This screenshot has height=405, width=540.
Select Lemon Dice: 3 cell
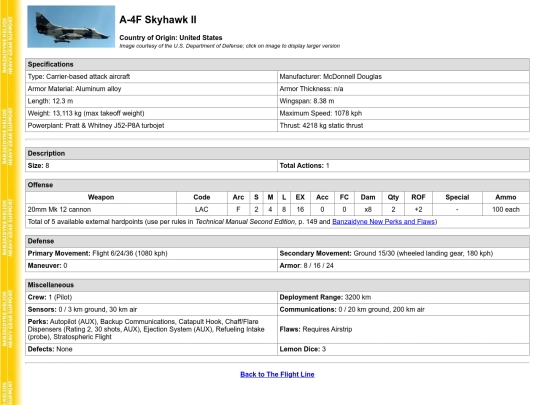pos(403,349)
